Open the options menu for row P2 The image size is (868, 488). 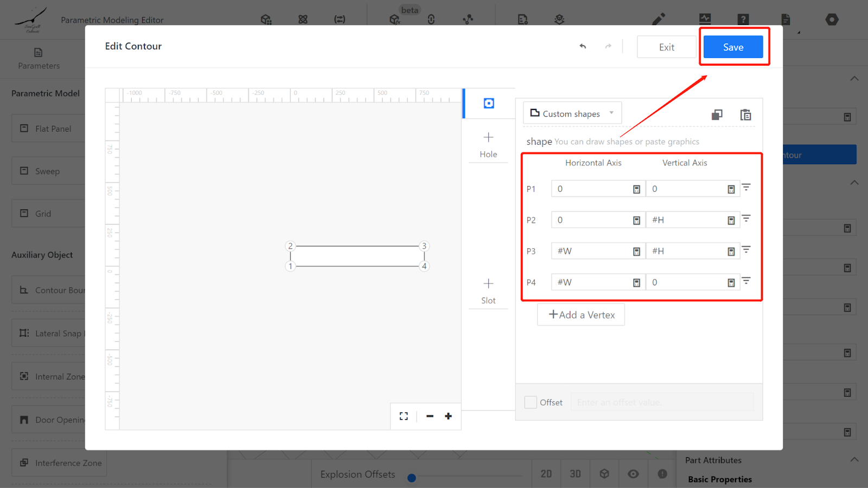click(746, 219)
